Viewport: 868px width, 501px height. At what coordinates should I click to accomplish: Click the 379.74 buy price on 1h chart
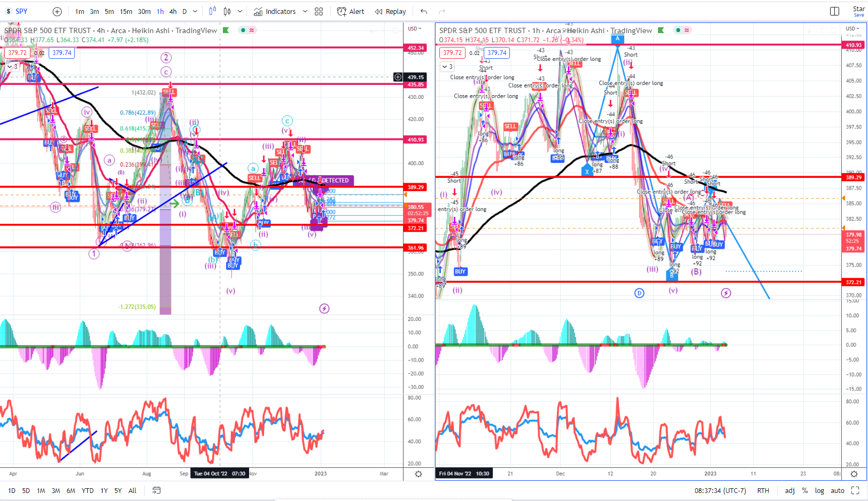click(497, 52)
